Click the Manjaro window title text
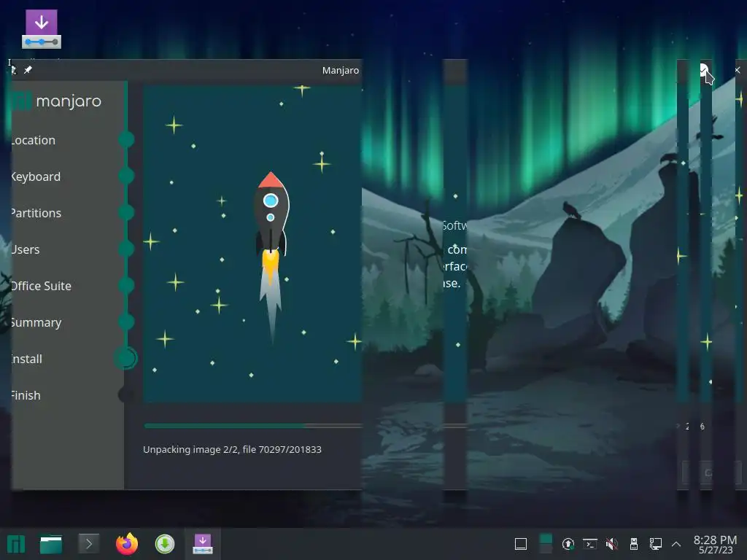 [x=341, y=71]
